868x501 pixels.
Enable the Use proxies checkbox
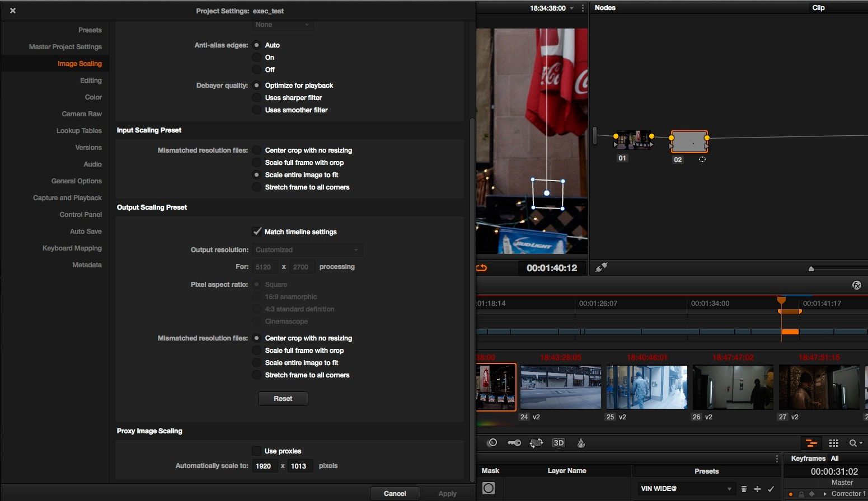coord(257,451)
